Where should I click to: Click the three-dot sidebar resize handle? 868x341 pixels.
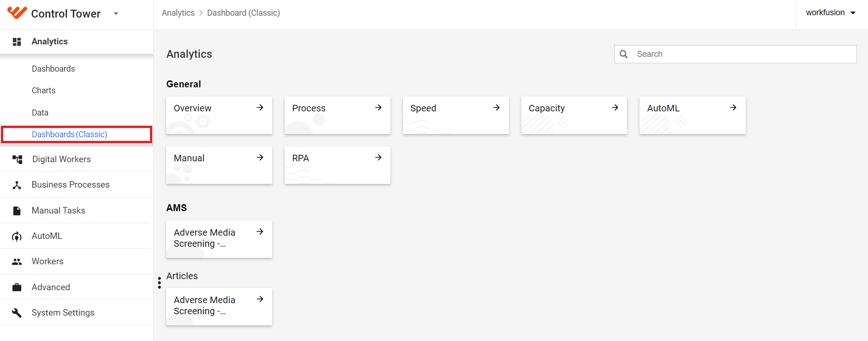(x=159, y=282)
